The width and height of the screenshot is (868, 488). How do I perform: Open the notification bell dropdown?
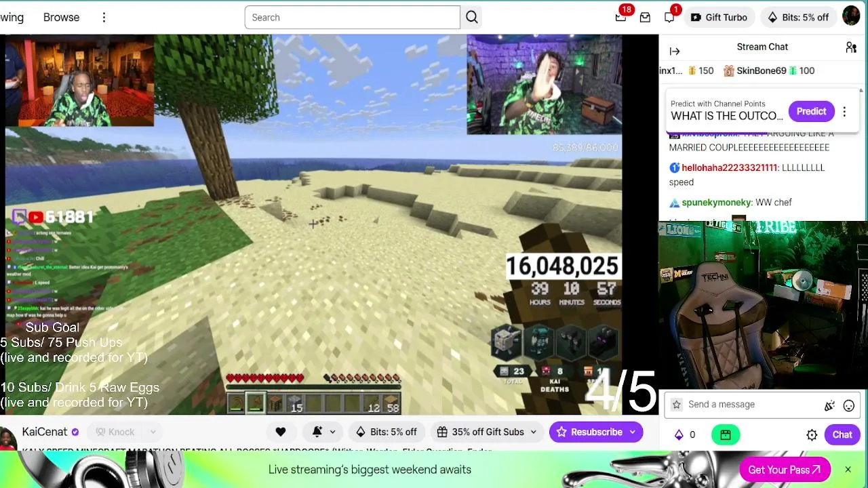324,432
